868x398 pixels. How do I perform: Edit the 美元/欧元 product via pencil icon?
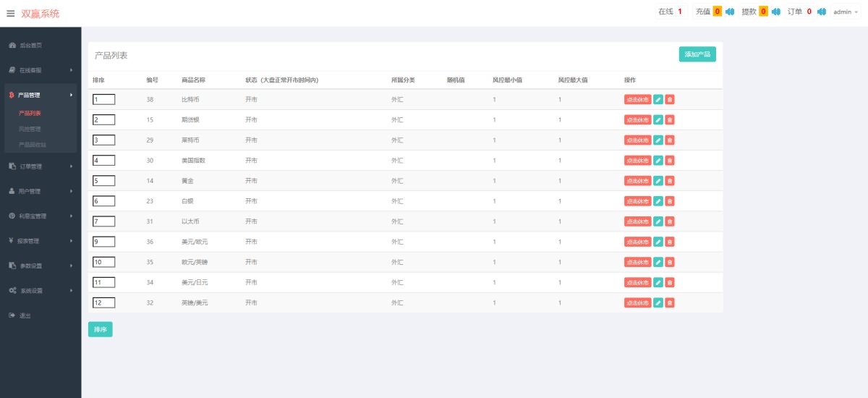click(658, 242)
